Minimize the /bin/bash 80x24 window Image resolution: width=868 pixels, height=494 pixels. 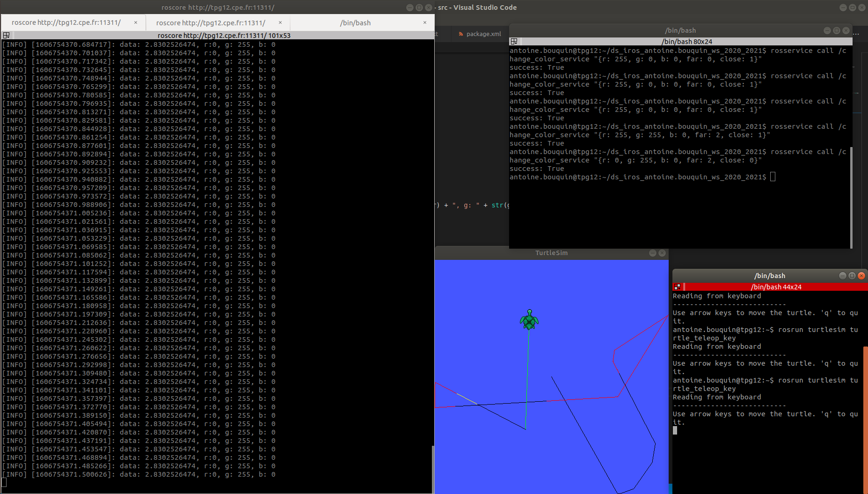(x=827, y=30)
